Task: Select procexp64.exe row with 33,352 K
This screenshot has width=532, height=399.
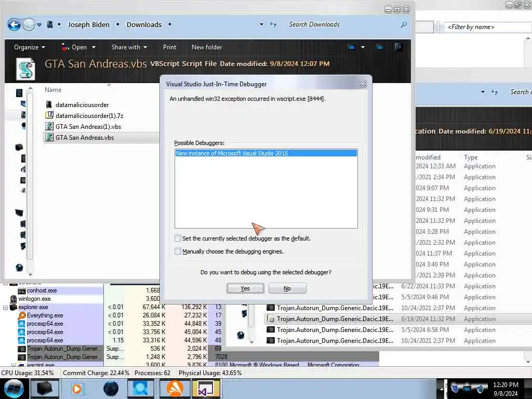Action: tap(45, 324)
